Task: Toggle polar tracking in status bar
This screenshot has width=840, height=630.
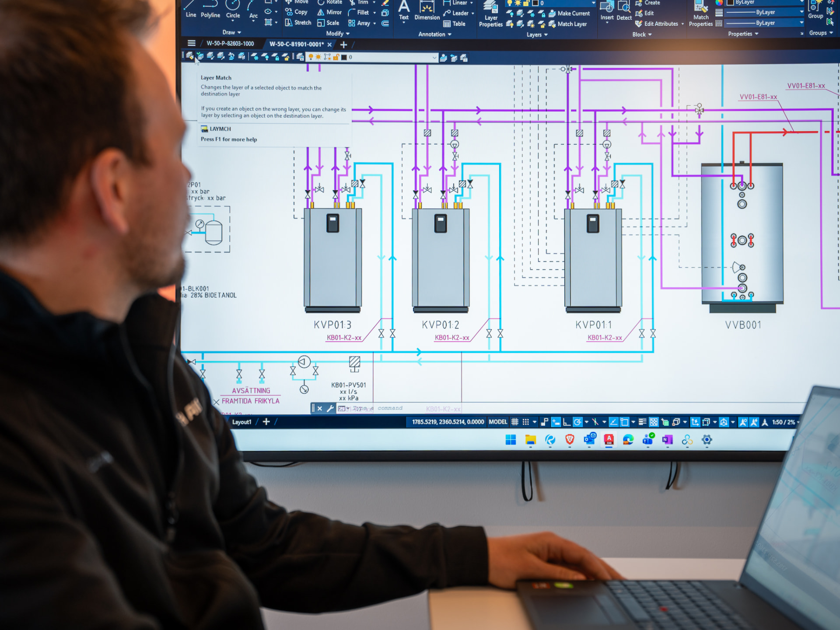Action: (577, 422)
